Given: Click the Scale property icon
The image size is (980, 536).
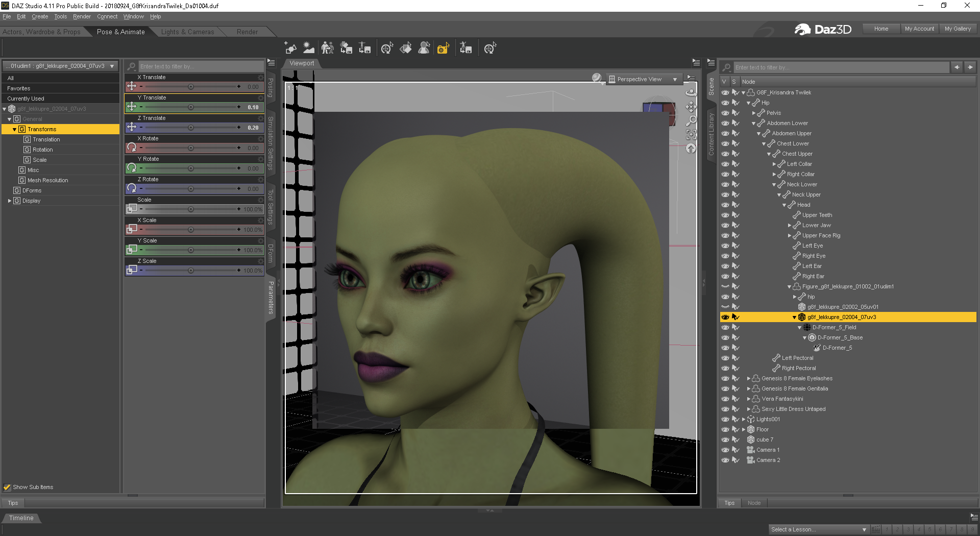Looking at the screenshot, I should coord(132,209).
